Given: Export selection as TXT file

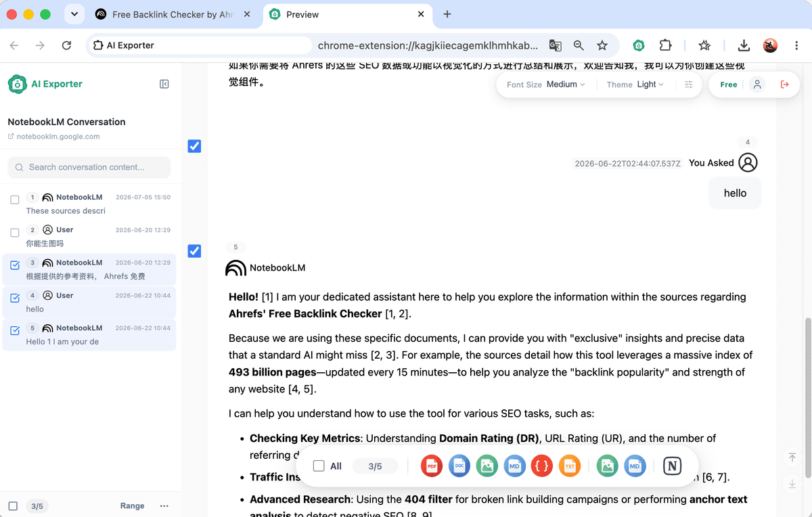Looking at the screenshot, I should coord(570,466).
